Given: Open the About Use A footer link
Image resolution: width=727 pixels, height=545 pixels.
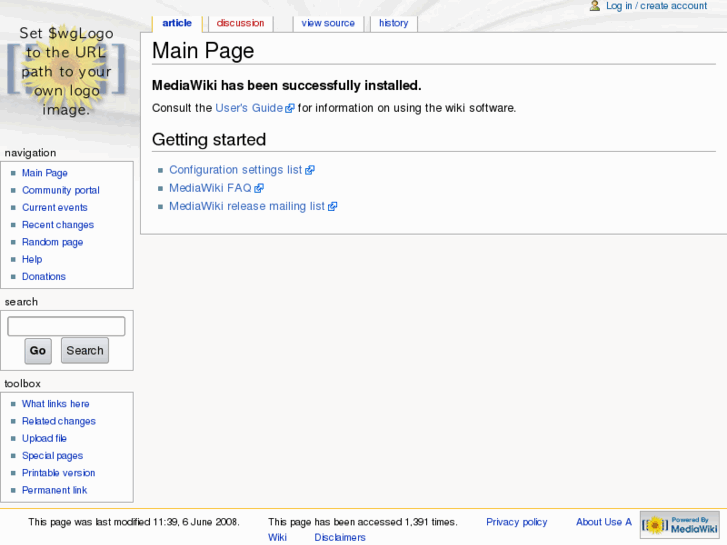Looking at the screenshot, I should 604,522.
